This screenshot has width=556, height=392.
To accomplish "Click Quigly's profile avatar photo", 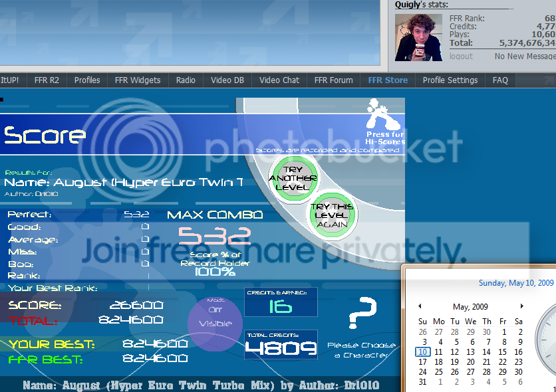I will pyautogui.click(x=418, y=37).
